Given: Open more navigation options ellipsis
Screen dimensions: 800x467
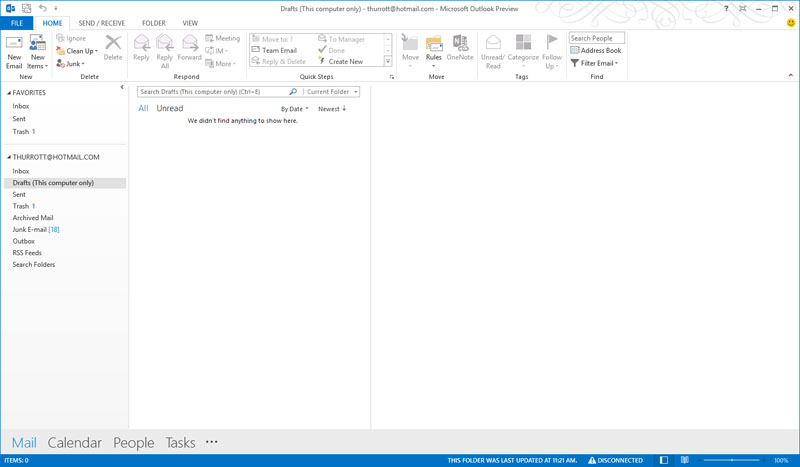Looking at the screenshot, I should tap(212, 442).
